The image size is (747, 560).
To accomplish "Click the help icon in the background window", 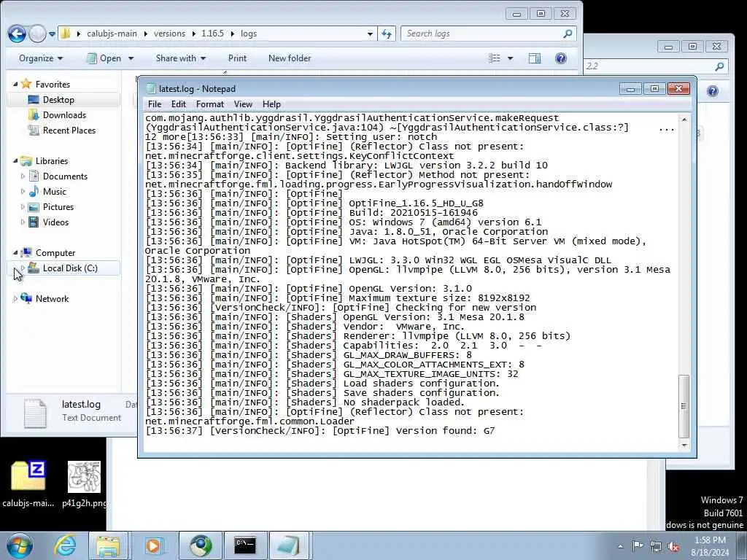I will (712, 91).
